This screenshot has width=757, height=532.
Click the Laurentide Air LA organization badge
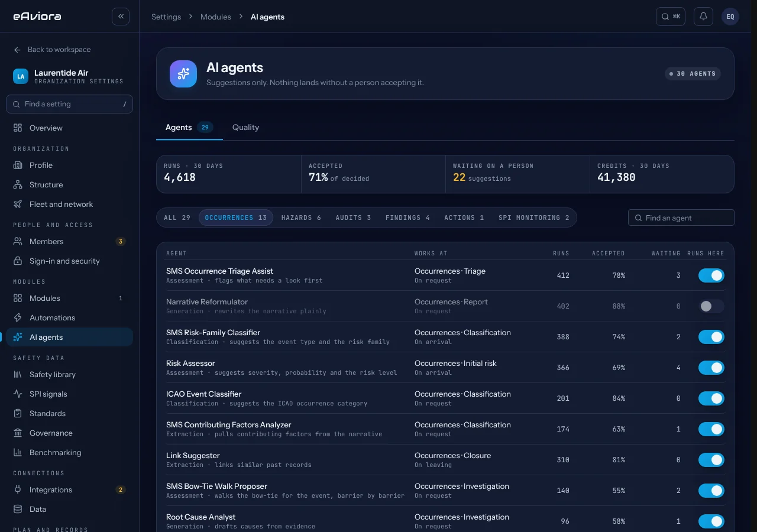21,76
